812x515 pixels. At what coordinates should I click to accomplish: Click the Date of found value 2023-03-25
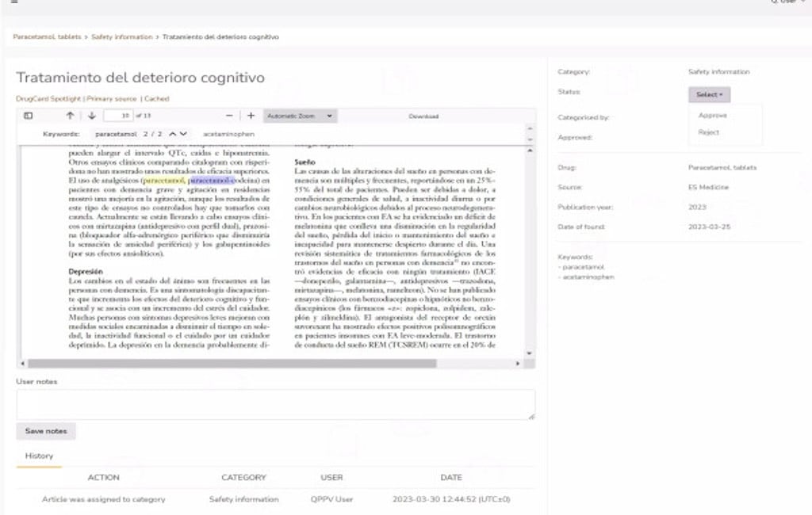coord(709,227)
